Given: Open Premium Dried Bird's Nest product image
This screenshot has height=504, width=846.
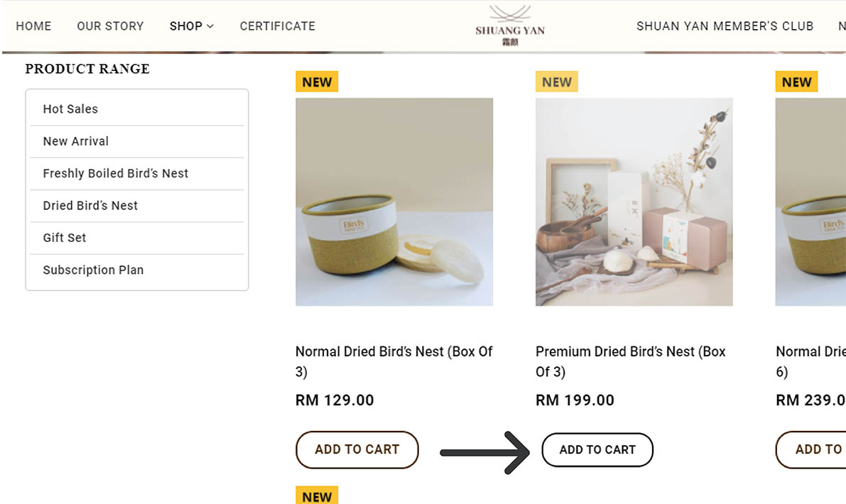Looking at the screenshot, I should click(634, 202).
